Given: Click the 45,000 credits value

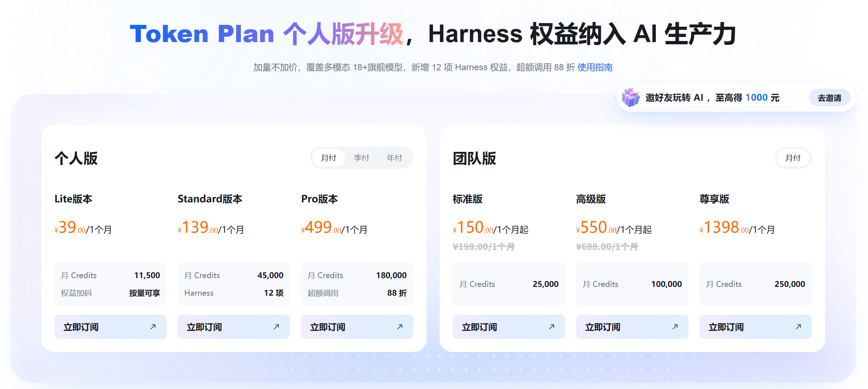Looking at the screenshot, I should pos(270,275).
